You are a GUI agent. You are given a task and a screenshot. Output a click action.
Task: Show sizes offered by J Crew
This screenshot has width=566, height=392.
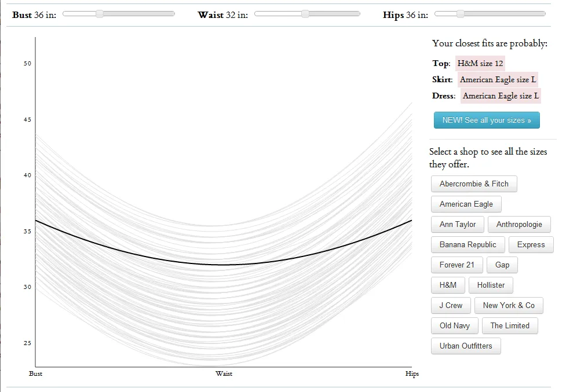451,306
